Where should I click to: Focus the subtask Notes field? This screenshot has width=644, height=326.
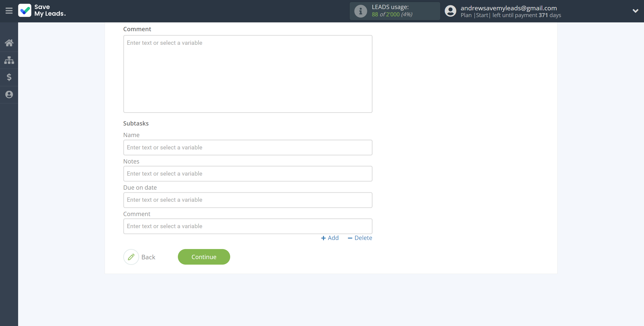(248, 174)
